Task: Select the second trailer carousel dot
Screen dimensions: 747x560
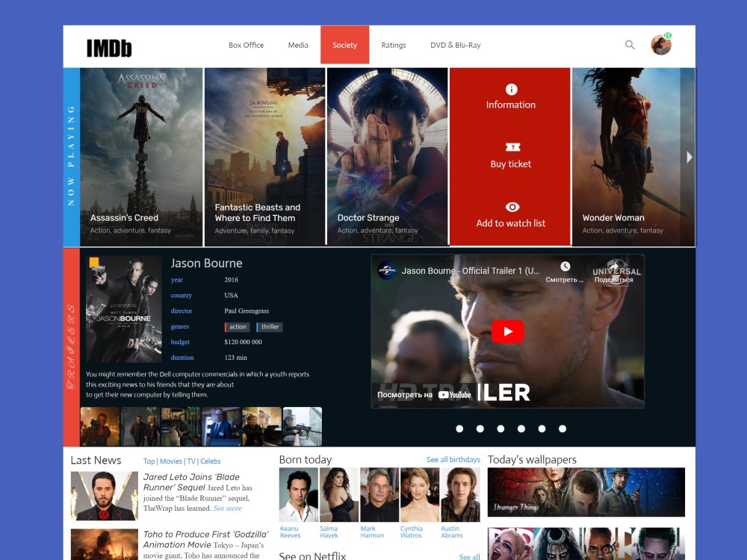Action: tap(480, 429)
